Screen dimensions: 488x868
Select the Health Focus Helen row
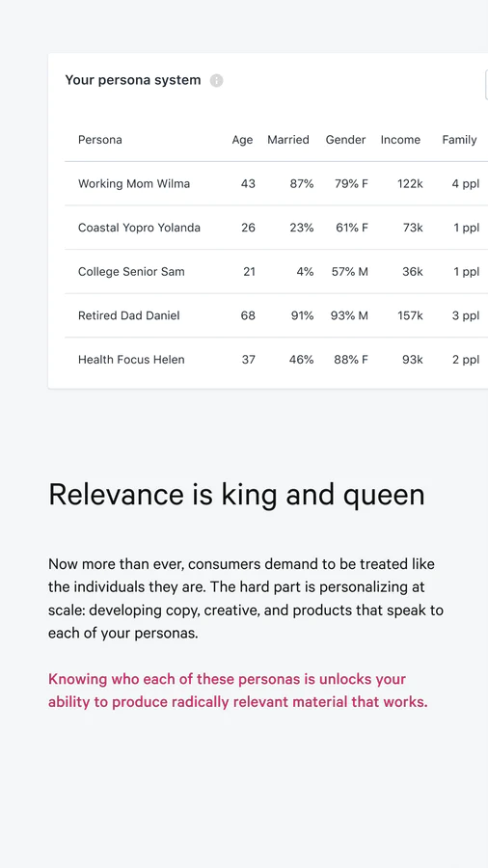(x=276, y=360)
